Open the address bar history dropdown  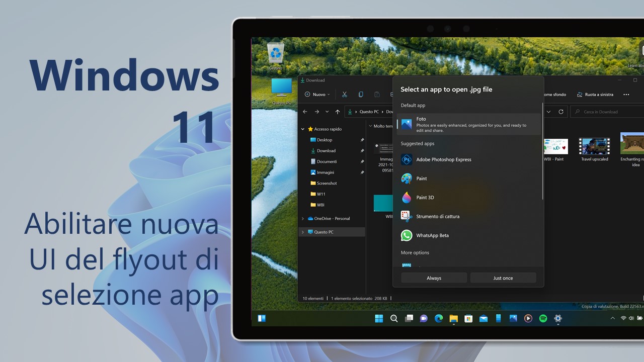(548, 112)
